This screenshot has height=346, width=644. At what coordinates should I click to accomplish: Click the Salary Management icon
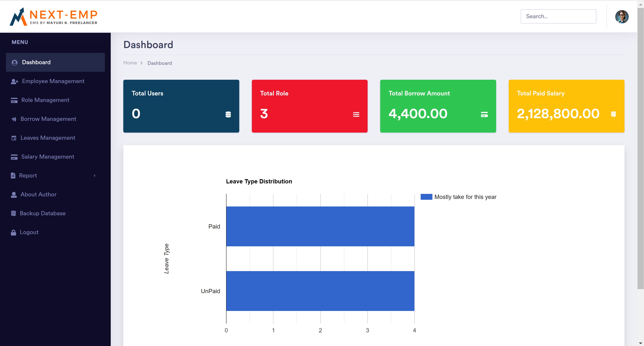[14, 156]
